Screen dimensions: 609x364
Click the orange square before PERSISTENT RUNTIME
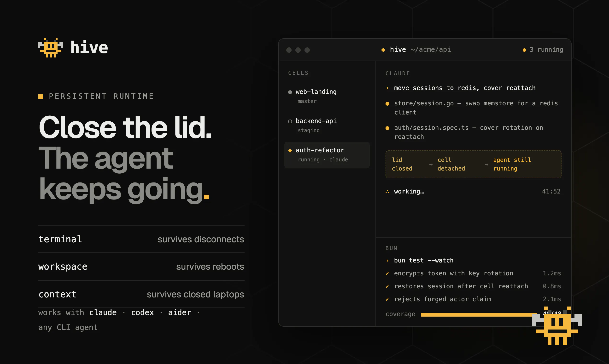(x=41, y=97)
